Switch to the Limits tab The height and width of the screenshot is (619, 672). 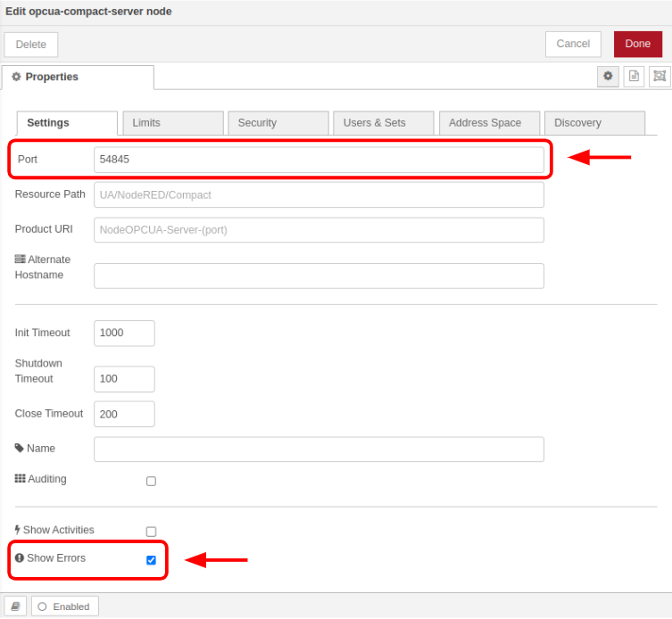[x=173, y=123]
